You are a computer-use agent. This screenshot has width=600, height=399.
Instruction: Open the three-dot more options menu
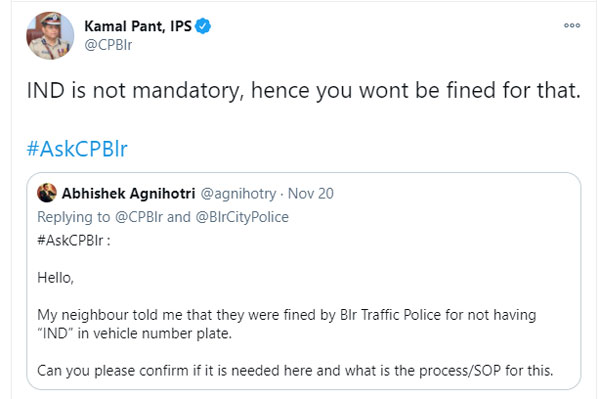click(x=572, y=25)
